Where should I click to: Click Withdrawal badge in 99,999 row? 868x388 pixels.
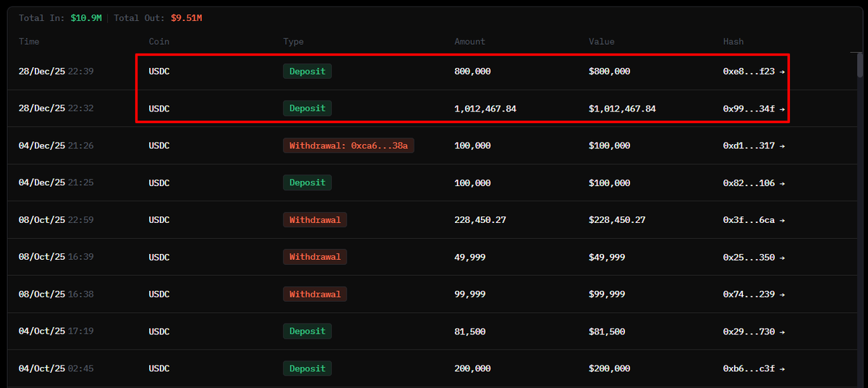tap(315, 294)
